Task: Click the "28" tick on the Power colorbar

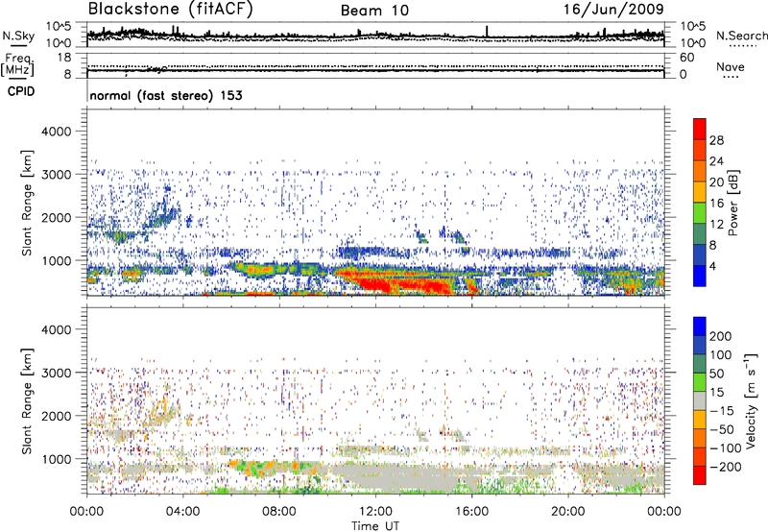Action: (716, 140)
